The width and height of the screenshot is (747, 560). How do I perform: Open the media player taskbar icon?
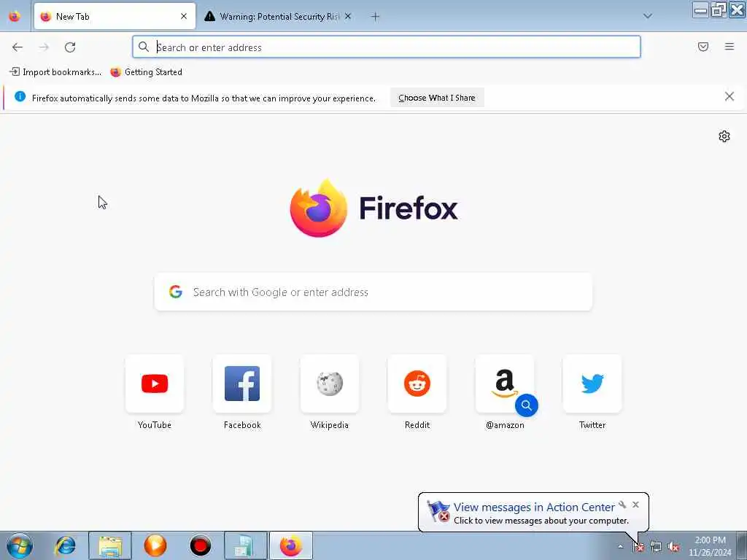[155, 545]
